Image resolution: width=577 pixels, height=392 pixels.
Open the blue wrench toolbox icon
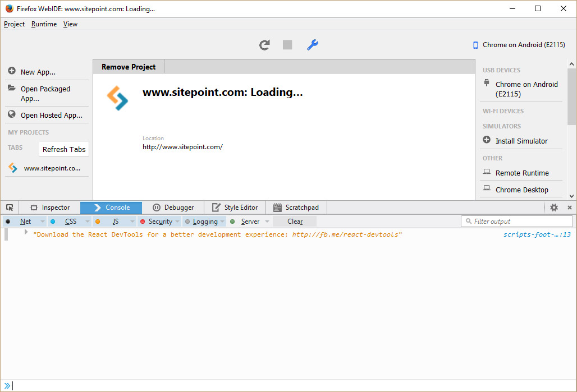coord(313,45)
